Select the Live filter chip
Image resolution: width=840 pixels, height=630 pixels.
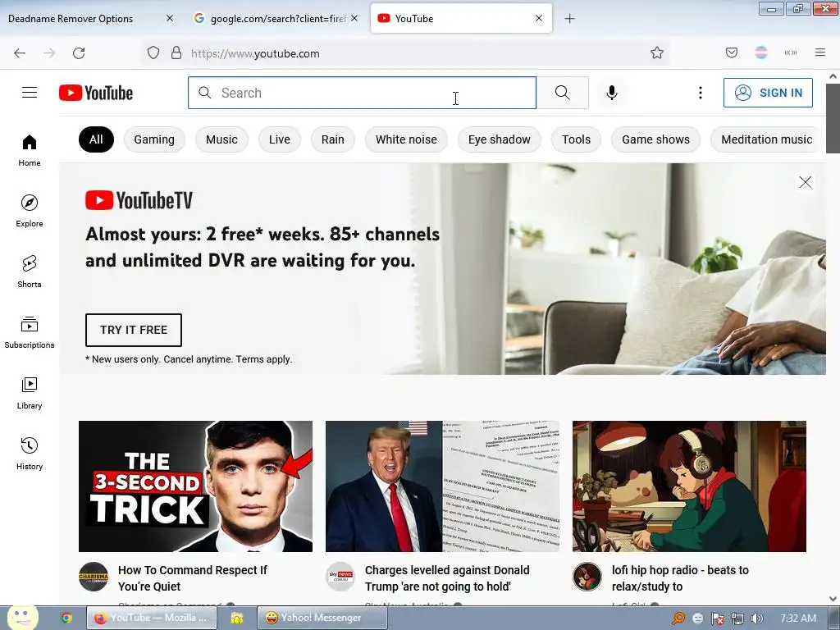280,139
